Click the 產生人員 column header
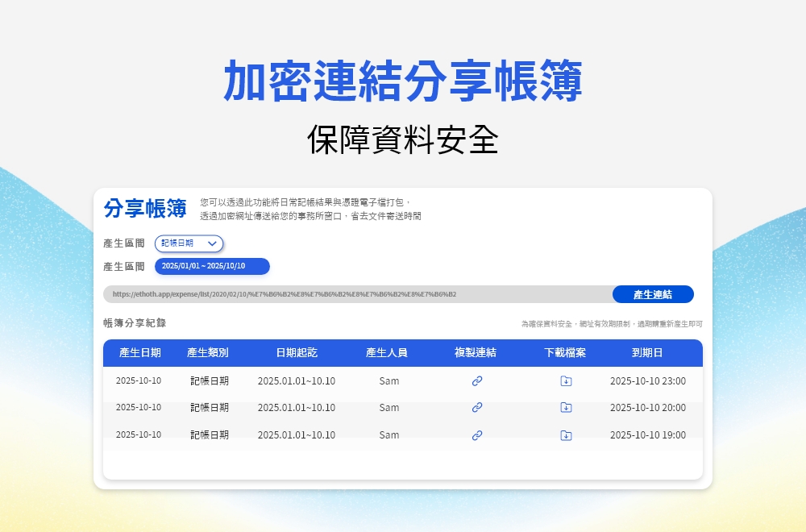 (385, 353)
